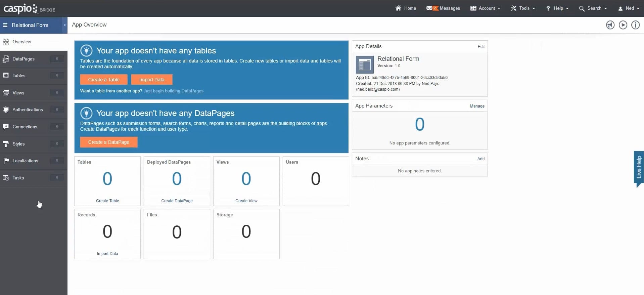Open the Help dropdown menu
644x295 pixels.
coord(557,8)
